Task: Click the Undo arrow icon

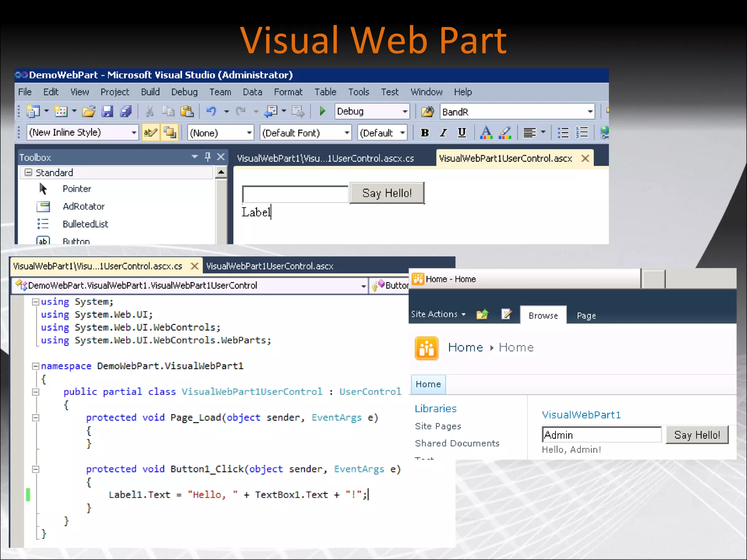Action: point(212,111)
